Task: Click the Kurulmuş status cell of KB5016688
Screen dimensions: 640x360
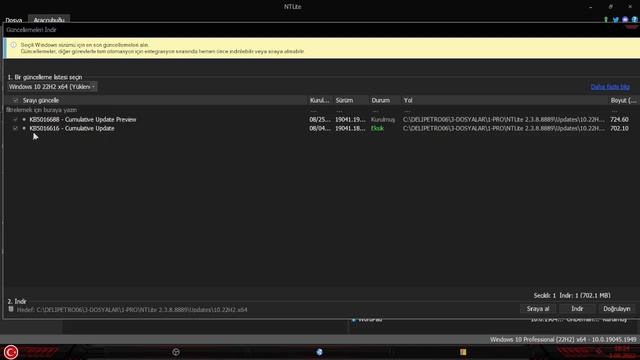Action: pyautogui.click(x=383, y=120)
